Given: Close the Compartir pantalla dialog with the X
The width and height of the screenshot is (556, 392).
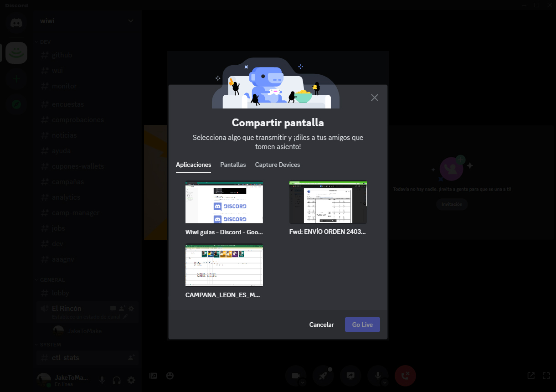Looking at the screenshot, I should pyautogui.click(x=375, y=98).
